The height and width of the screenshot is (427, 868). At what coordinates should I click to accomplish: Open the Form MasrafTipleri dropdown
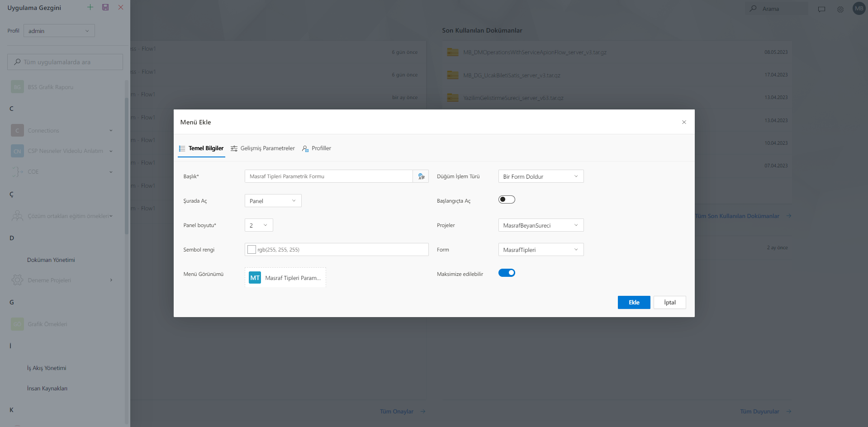[541, 250]
